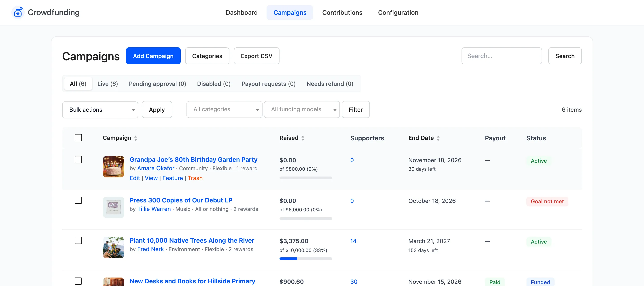Switch to Pending approval tab
The height and width of the screenshot is (286, 644).
click(157, 84)
